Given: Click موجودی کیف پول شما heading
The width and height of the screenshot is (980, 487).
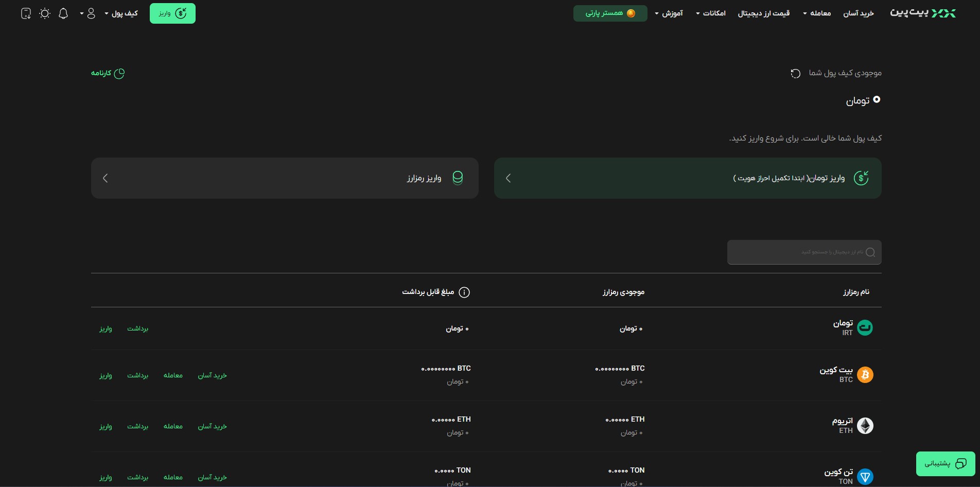Looking at the screenshot, I should coord(845,73).
